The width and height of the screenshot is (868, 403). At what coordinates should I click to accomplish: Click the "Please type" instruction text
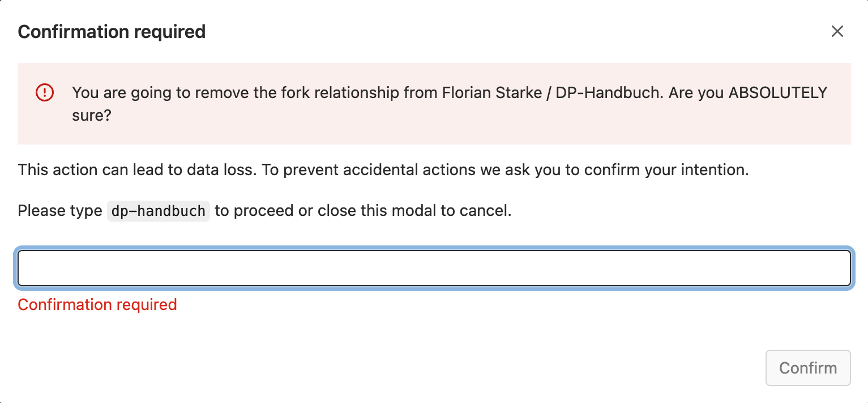tap(59, 211)
